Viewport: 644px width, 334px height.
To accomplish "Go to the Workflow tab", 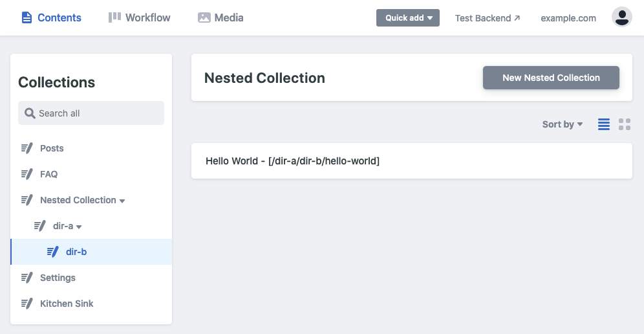I will pos(140,17).
